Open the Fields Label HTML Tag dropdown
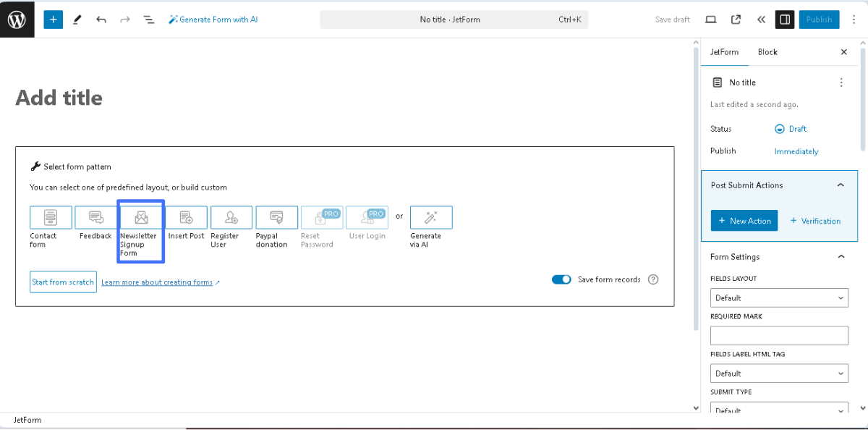This screenshot has height=430, width=868. pyautogui.click(x=779, y=373)
